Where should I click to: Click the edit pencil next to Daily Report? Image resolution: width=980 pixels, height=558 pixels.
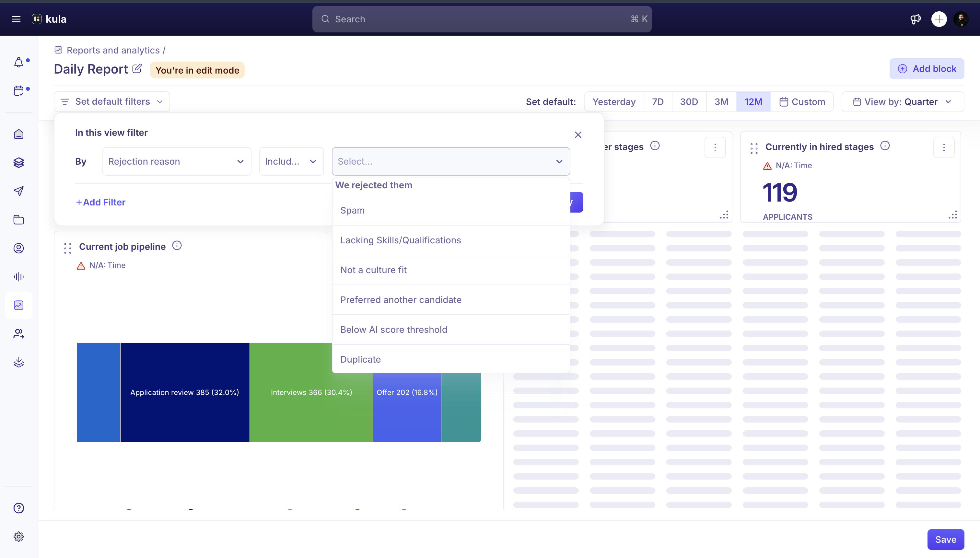pos(137,69)
